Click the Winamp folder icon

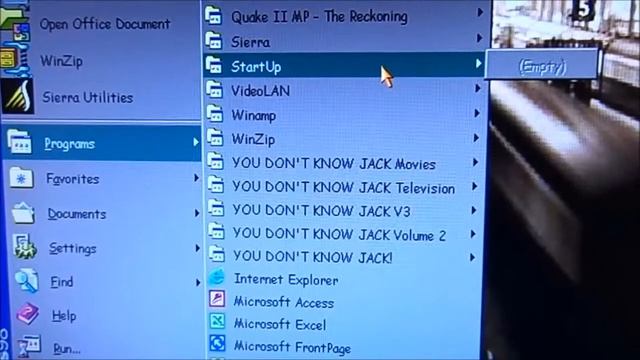pos(215,114)
